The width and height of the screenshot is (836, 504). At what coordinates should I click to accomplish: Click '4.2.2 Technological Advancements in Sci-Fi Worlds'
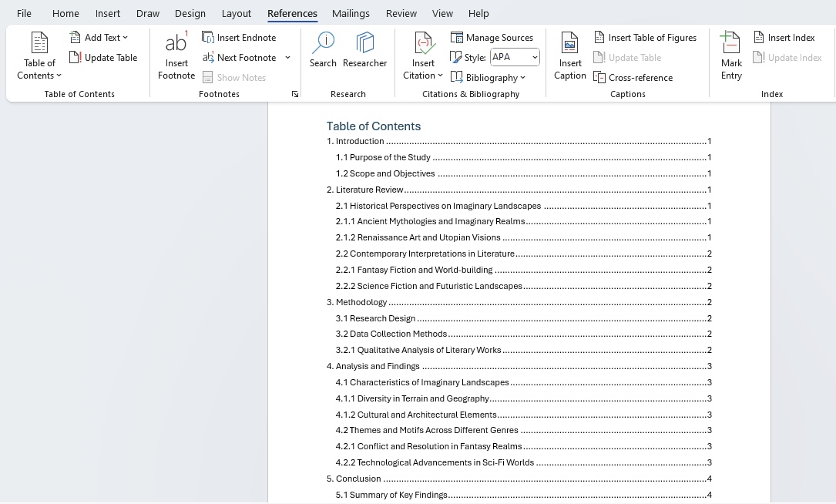pos(524,462)
